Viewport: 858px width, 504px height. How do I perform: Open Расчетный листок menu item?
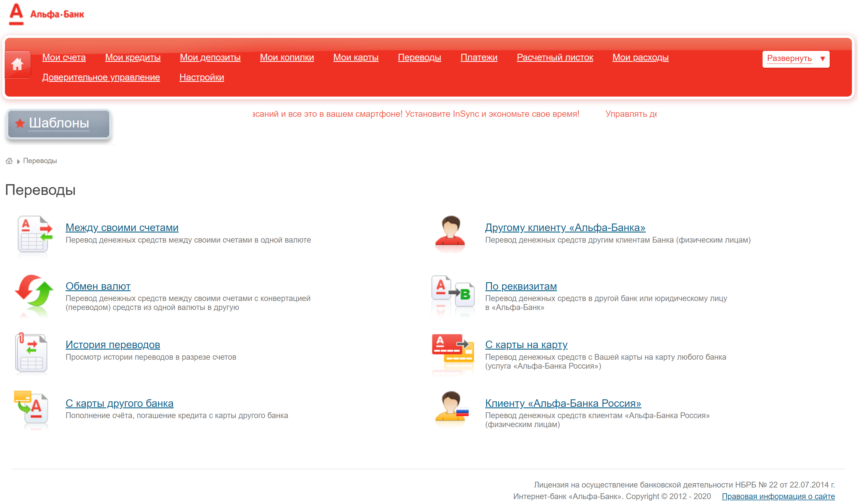[555, 58]
